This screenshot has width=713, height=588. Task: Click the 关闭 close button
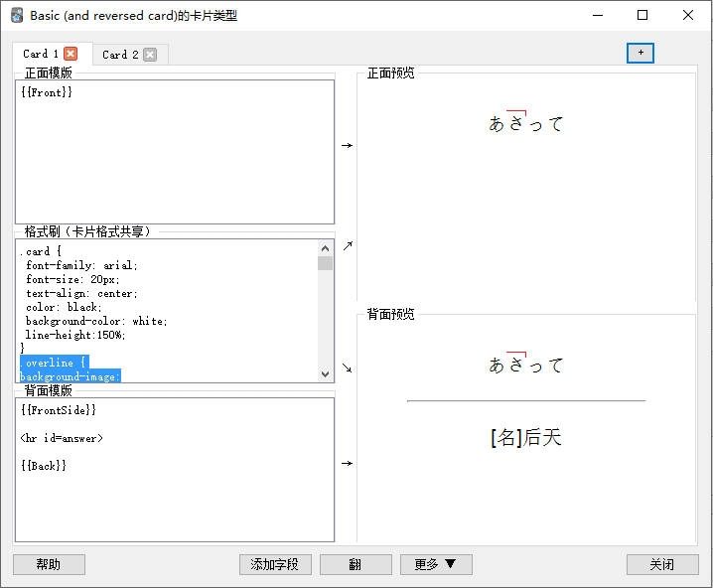pos(662,564)
